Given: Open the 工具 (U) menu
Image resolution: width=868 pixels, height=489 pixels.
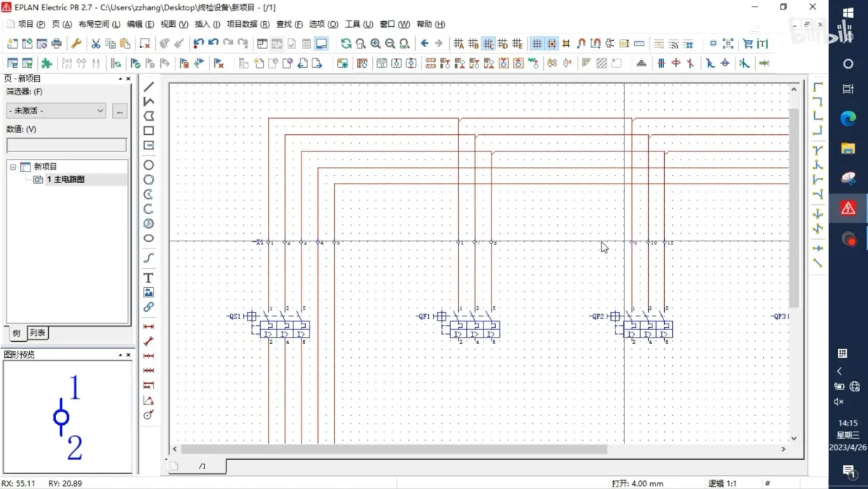Looking at the screenshot, I should coord(359,24).
